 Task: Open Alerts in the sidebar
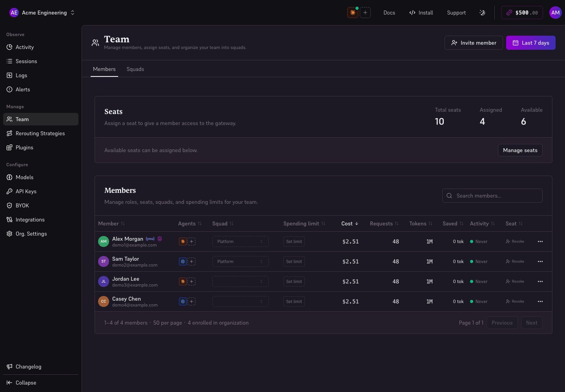coord(41,89)
